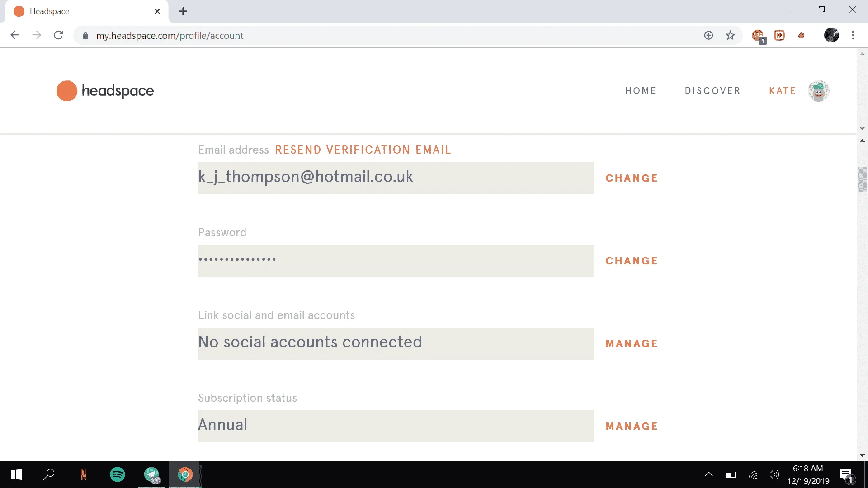Viewport: 868px width, 488px height.
Task: Click the Headspace orange circle logo
Action: coord(66,91)
